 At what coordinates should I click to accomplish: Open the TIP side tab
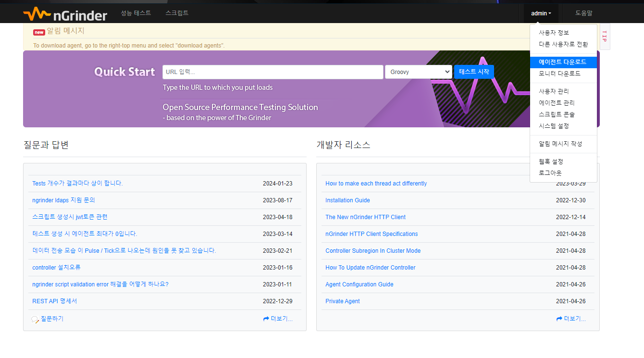[x=605, y=37]
